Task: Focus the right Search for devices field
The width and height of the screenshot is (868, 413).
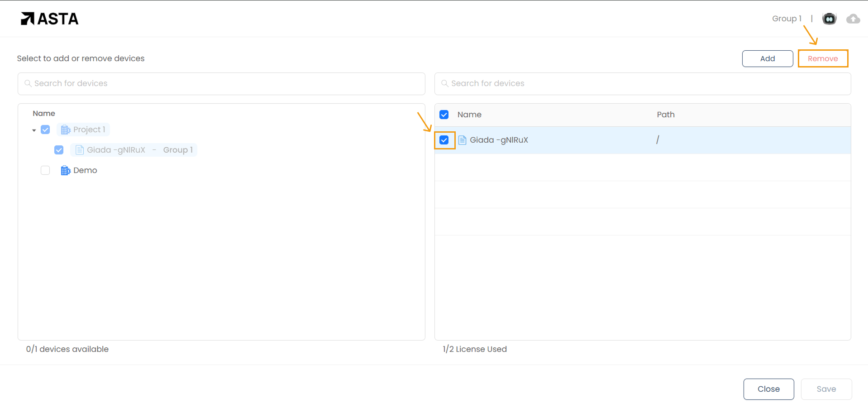Action: click(643, 84)
